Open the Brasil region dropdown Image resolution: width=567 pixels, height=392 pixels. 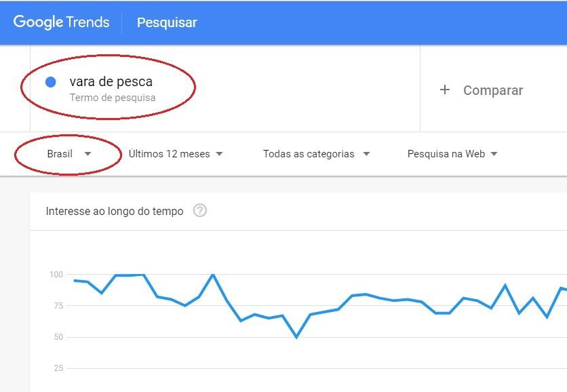pos(69,154)
